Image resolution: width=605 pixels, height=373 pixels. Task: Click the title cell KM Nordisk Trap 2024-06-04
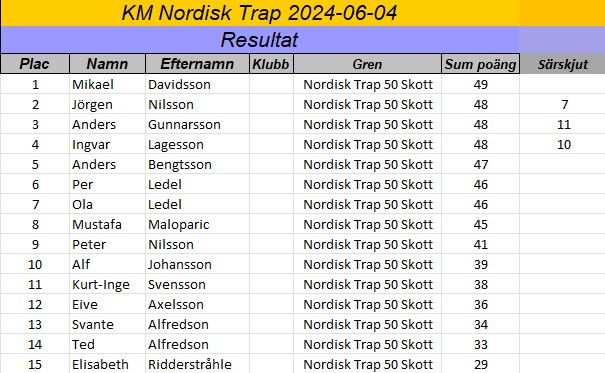coord(260,13)
